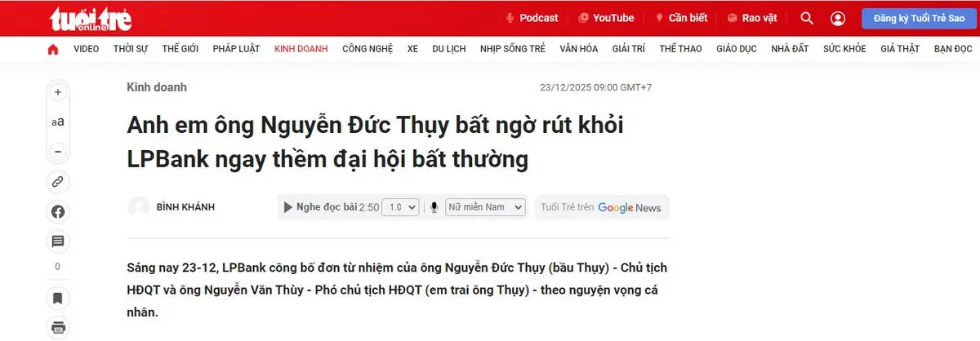Viewport: 980px width, 341px height.
Task: Click the search magnifier icon
Action: coord(807,18)
